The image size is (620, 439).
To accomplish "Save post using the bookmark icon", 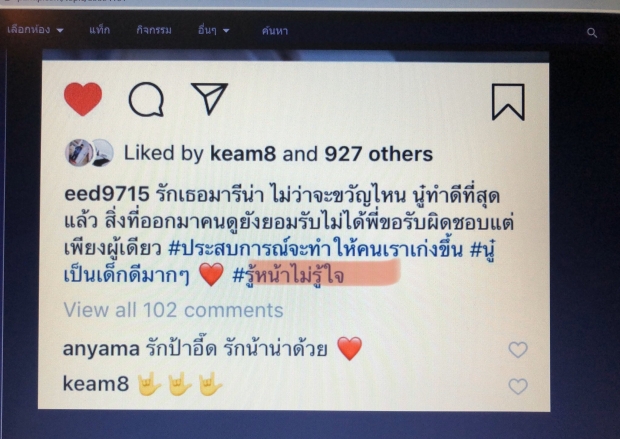I will coord(508,102).
